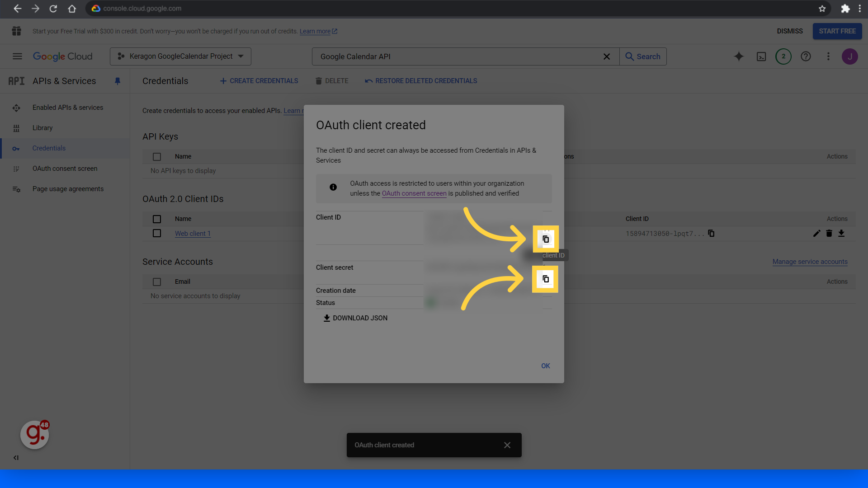Image resolution: width=868 pixels, height=488 pixels.
Task: Open Gemini AI sparkle assistant
Action: pos(739,56)
